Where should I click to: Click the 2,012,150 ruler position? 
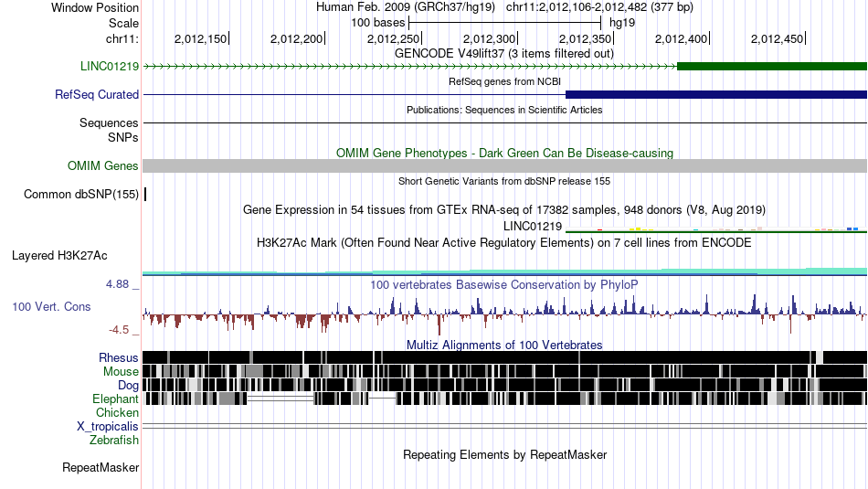(202, 38)
